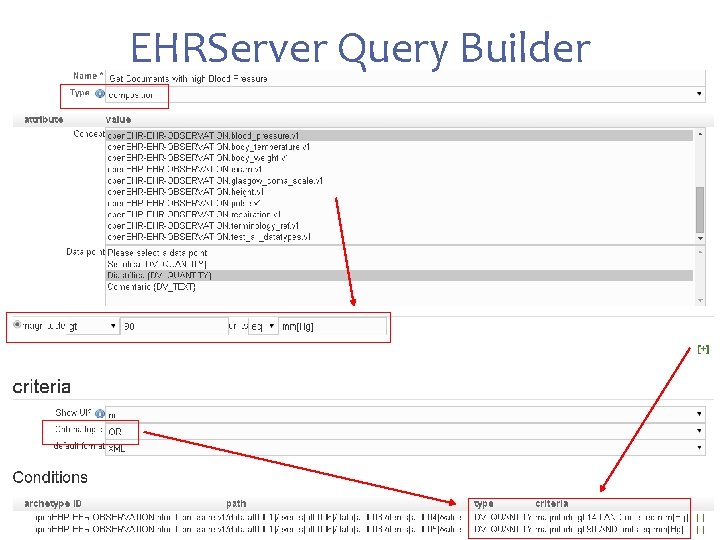Select the Sistolica (DV_QUANTITY) data point

click(x=399, y=264)
